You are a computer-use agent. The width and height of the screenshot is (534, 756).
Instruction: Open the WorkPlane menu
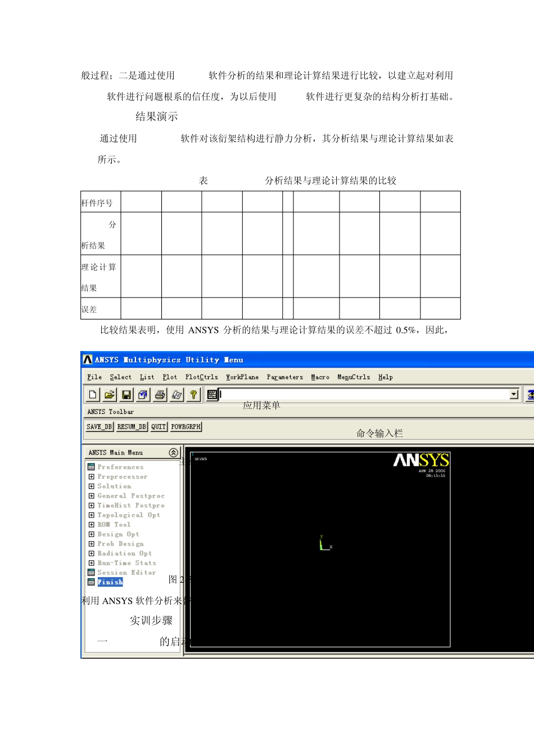(242, 377)
